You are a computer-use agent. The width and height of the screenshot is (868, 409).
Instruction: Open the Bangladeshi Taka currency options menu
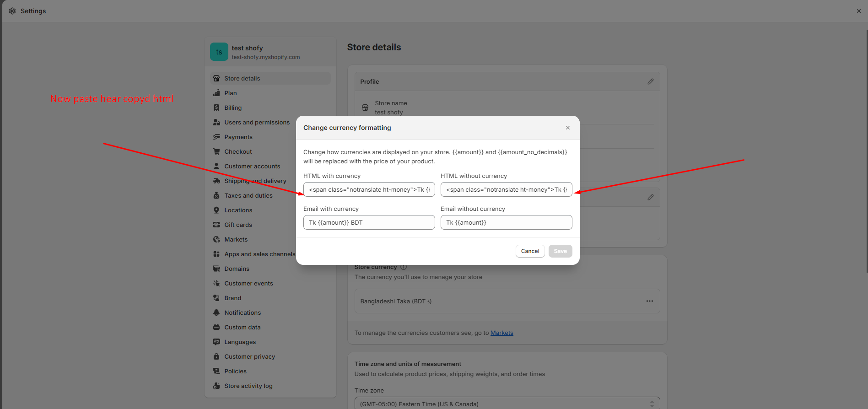pos(649,301)
